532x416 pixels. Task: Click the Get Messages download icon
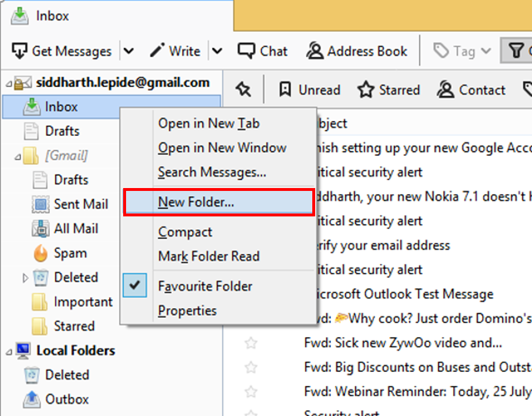[19, 51]
